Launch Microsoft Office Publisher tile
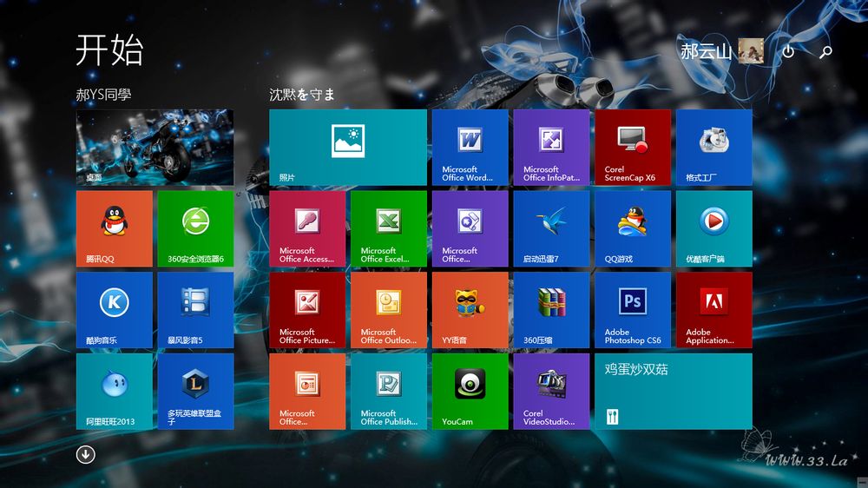 (389, 392)
